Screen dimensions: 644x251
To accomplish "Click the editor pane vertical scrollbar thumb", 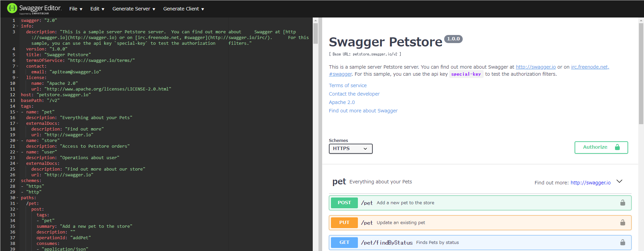I will pos(315,33).
